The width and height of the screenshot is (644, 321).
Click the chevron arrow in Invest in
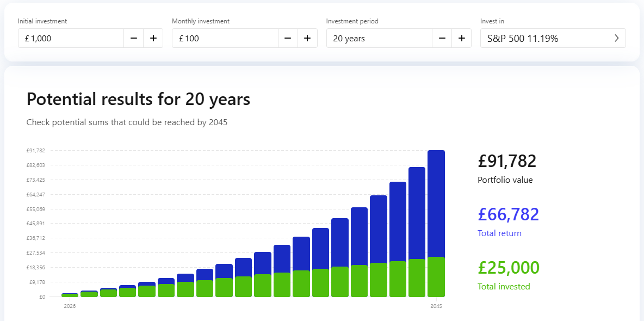[x=616, y=38]
